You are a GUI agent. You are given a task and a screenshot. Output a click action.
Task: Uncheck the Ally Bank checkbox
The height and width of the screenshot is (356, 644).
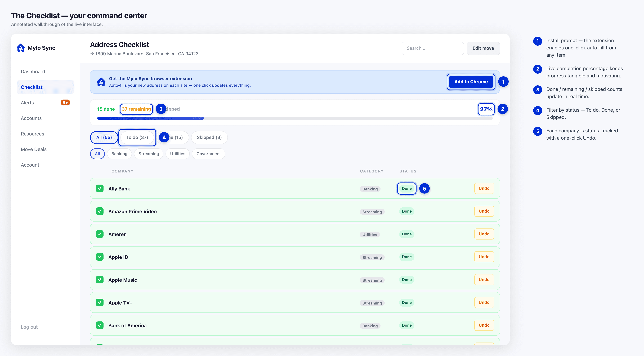click(x=100, y=189)
